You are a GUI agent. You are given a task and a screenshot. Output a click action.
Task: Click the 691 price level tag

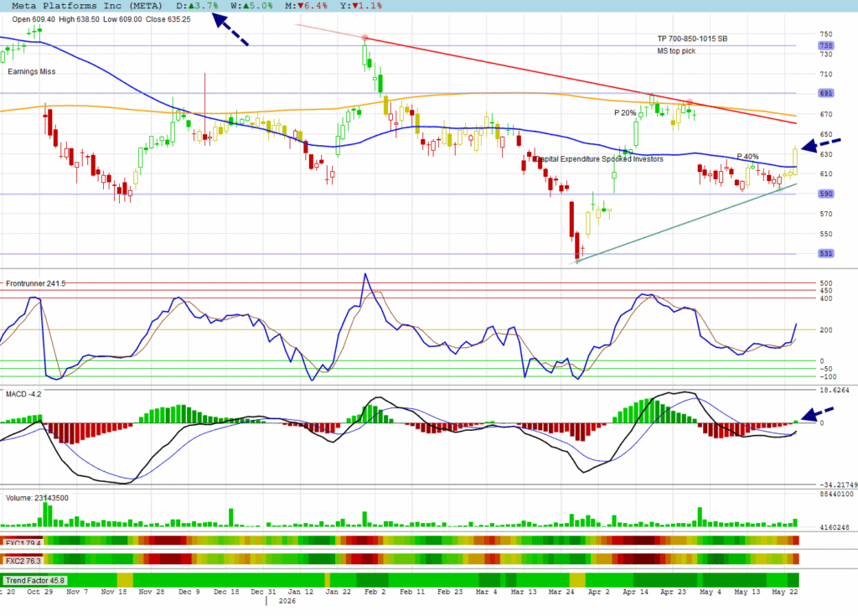(x=825, y=93)
